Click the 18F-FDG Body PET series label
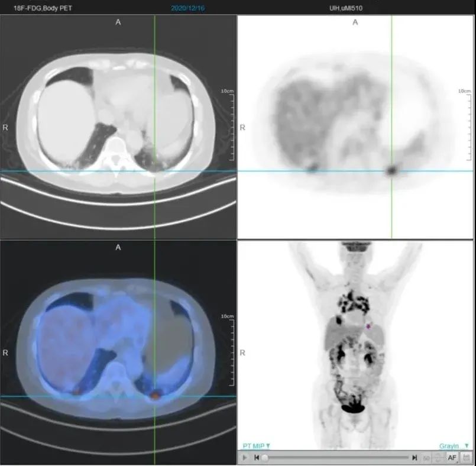This screenshot has width=476, height=466. [x=43, y=8]
